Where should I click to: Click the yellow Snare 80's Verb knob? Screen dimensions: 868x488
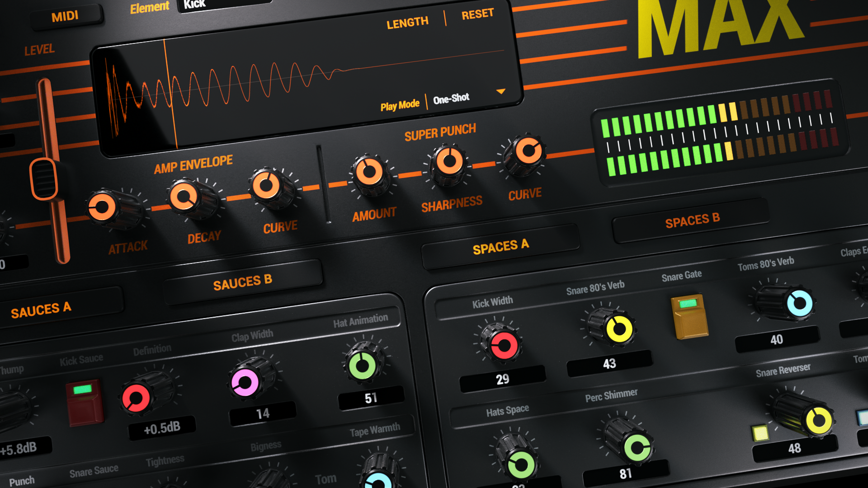(x=618, y=329)
